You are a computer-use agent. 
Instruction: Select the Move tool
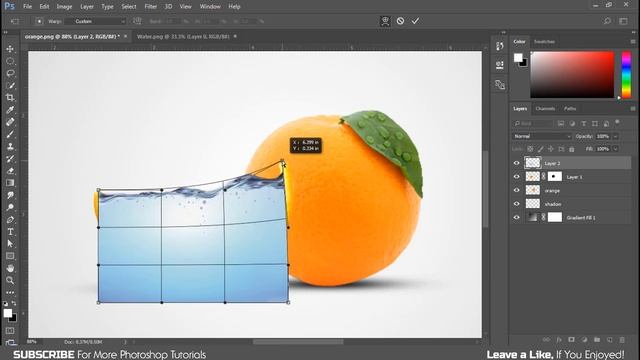tap(10, 49)
